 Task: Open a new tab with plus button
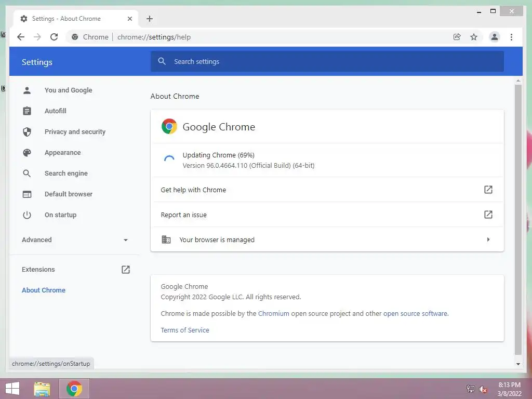tap(150, 19)
